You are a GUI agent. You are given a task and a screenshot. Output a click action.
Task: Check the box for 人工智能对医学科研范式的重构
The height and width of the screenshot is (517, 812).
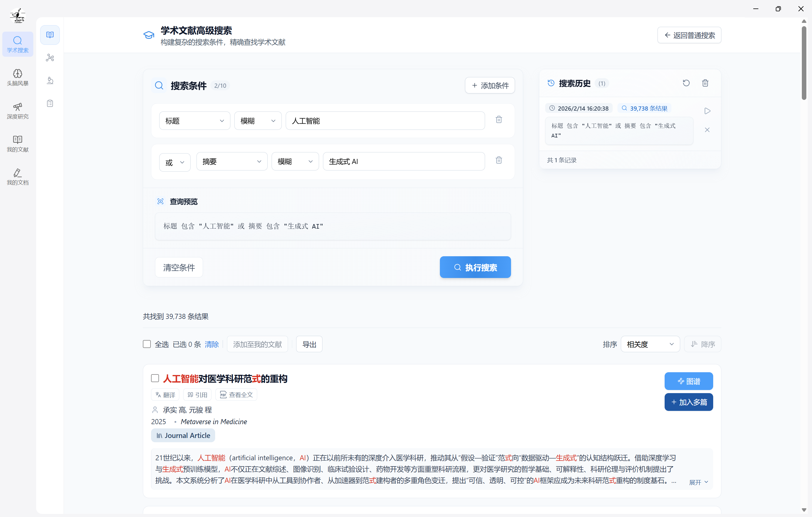click(155, 378)
